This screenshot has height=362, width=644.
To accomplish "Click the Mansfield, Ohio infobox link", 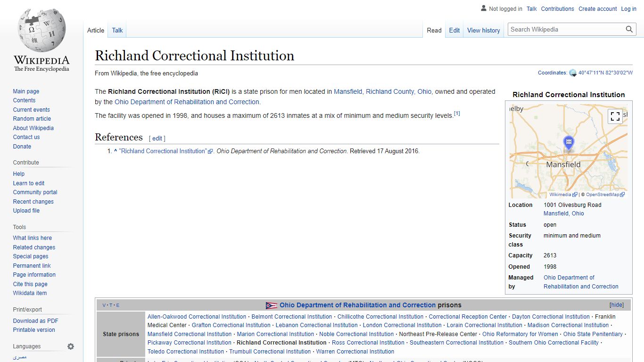I will tap(564, 214).
